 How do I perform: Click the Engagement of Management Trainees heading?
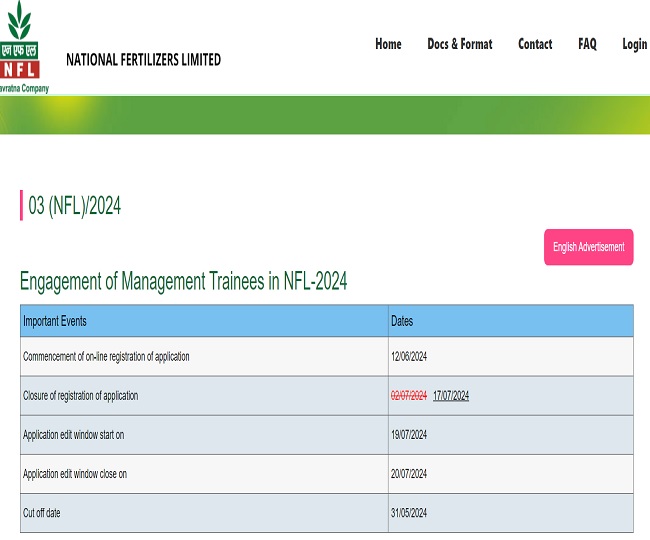[x=183, y=281]
